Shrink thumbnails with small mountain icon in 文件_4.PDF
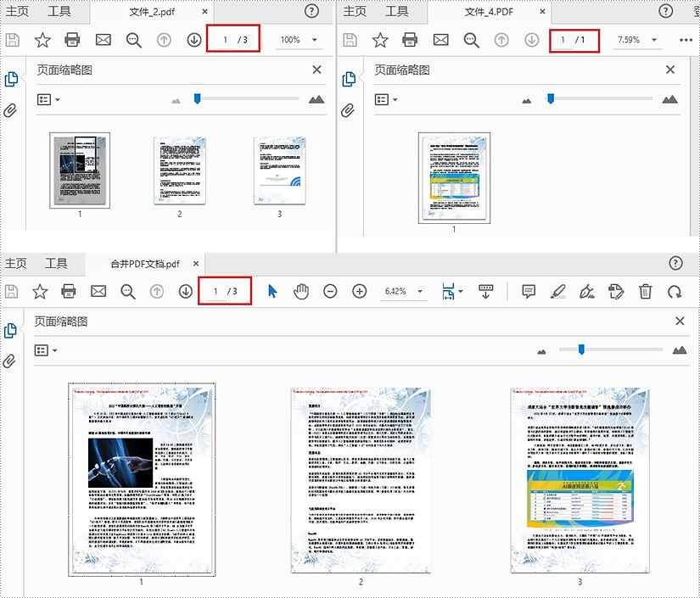Image resolution: width=700 pixels, height=598 pixels. point(527,101)
